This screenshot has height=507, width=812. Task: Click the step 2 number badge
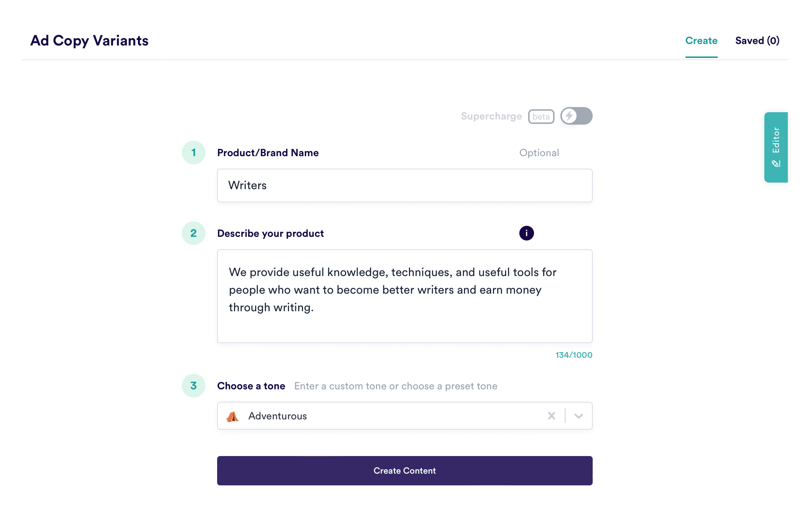coord(194,233)
